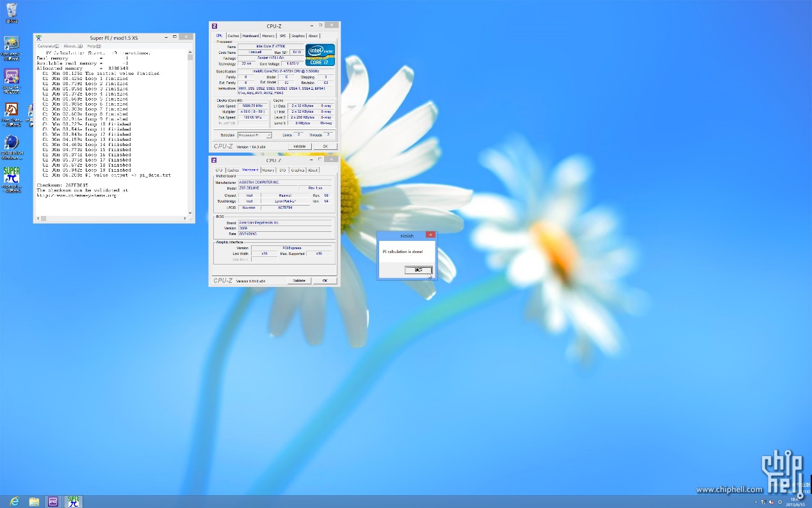Close the Finish dialog
The image size is (812, 508).
pos(430,235)
